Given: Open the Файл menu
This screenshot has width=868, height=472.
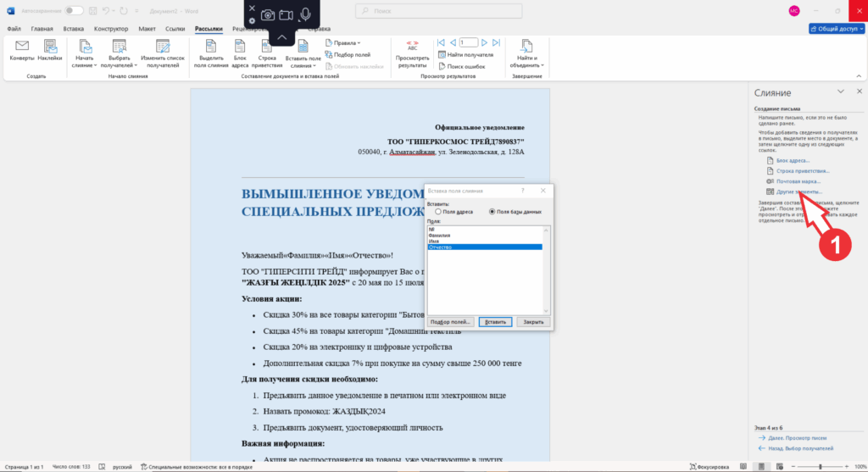Looking at the screenshot, I should pos(14,29).
